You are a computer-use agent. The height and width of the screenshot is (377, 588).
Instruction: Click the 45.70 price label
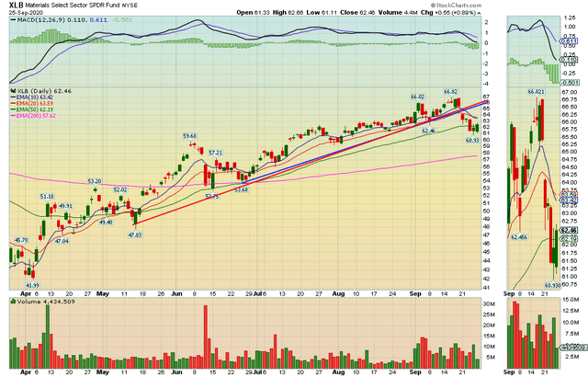(21, 240)
